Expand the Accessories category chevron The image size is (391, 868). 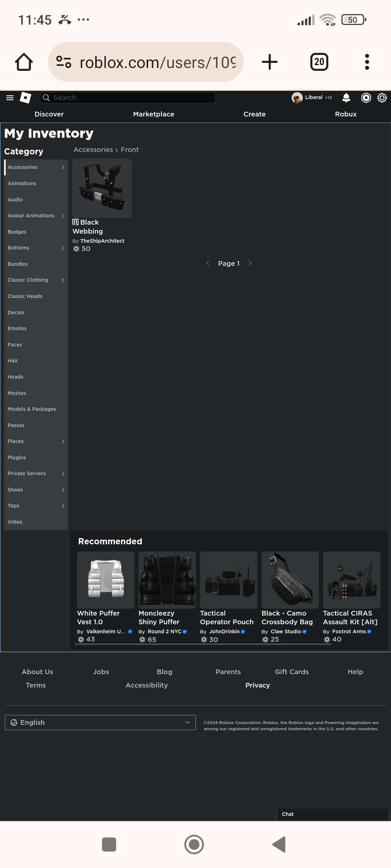(63, 167)
